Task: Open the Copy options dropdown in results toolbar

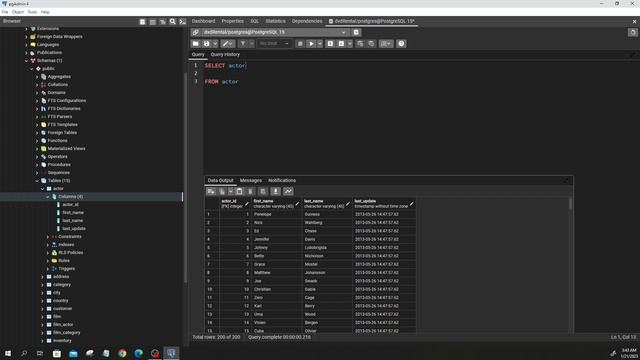Action: click(x=231, y=191)
